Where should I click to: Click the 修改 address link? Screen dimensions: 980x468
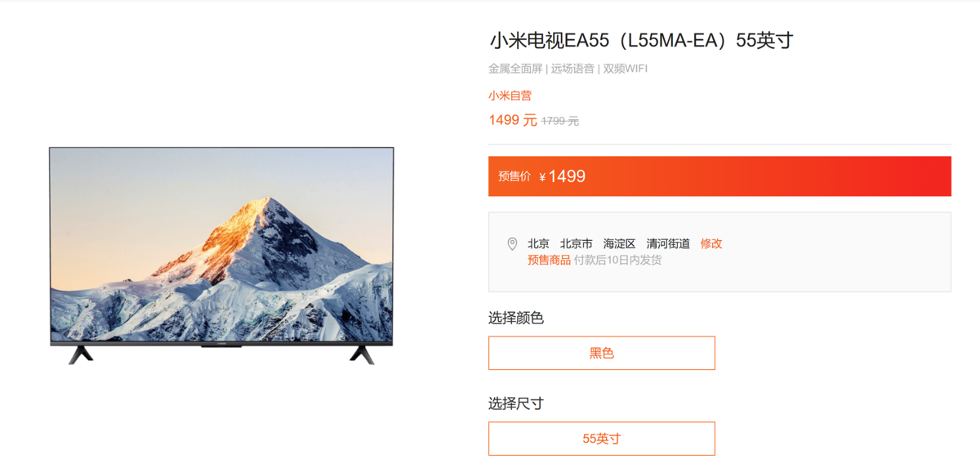[x=711, y=243]
